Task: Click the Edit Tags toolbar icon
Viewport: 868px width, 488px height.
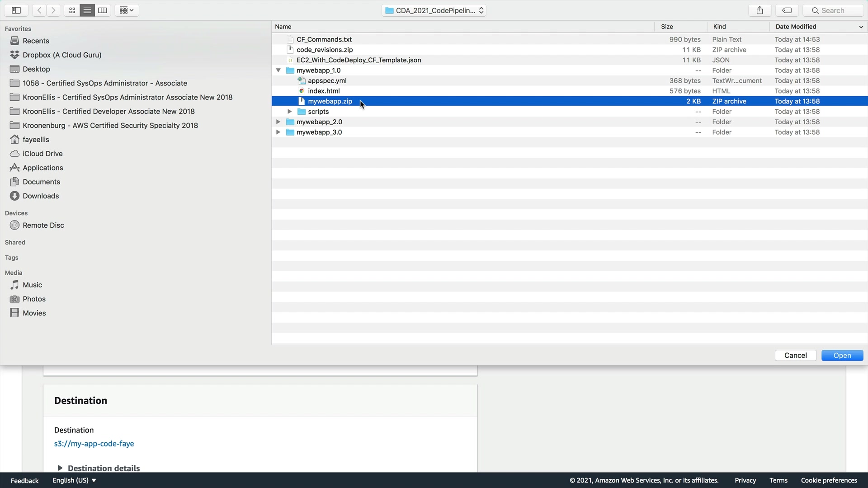Action: point(787,10)
